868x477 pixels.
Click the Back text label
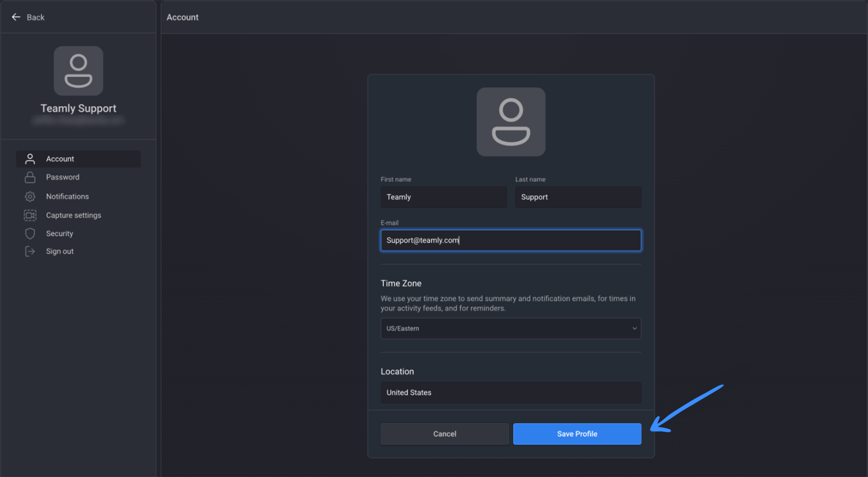[36, 17]
